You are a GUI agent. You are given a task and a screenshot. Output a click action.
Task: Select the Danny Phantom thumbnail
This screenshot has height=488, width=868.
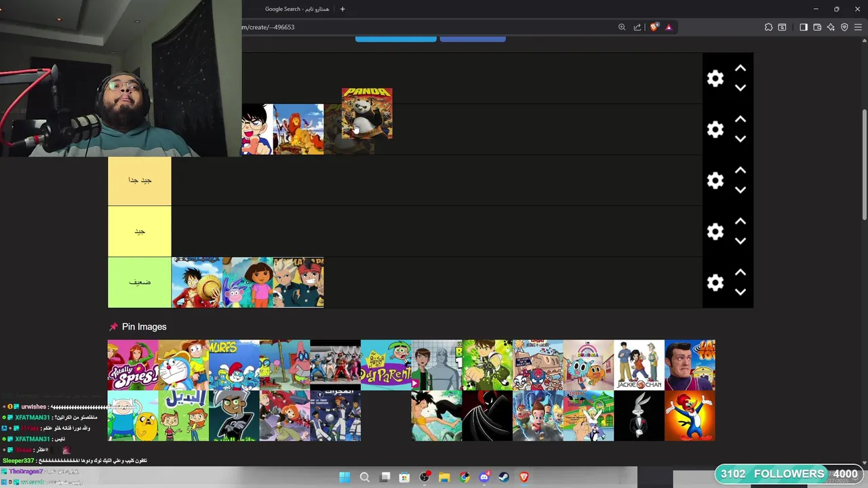click(234, 415)
